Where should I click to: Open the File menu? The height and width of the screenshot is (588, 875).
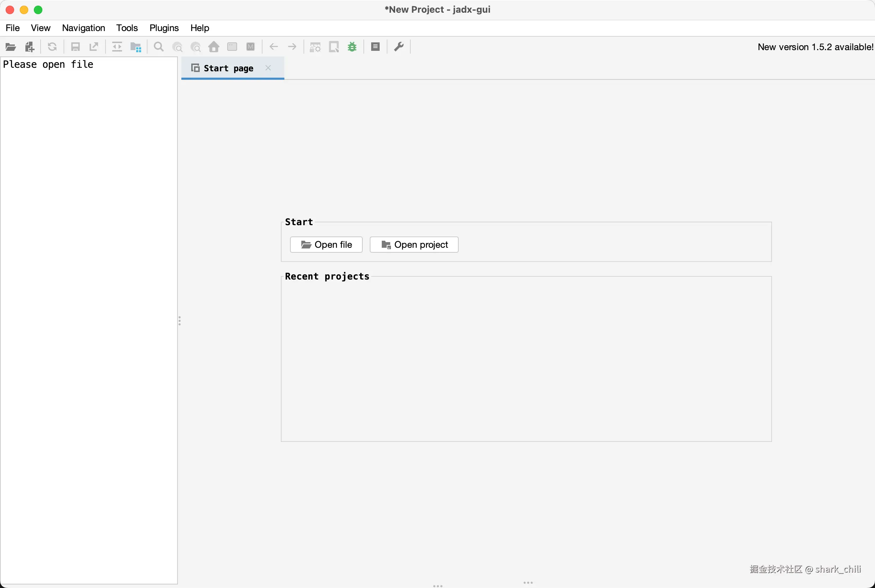click(12, 28)
